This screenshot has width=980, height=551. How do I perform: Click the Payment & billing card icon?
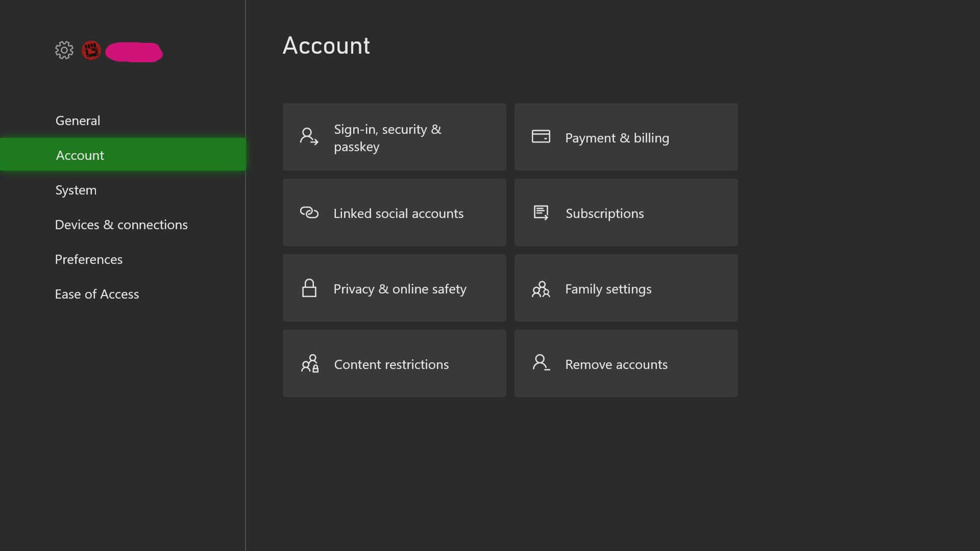coord(541,136)
